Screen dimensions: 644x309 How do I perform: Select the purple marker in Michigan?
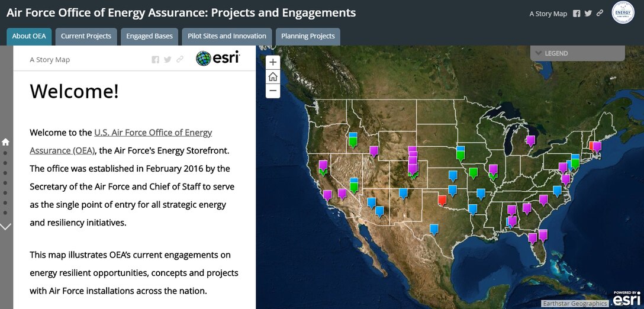coord(530,141)
